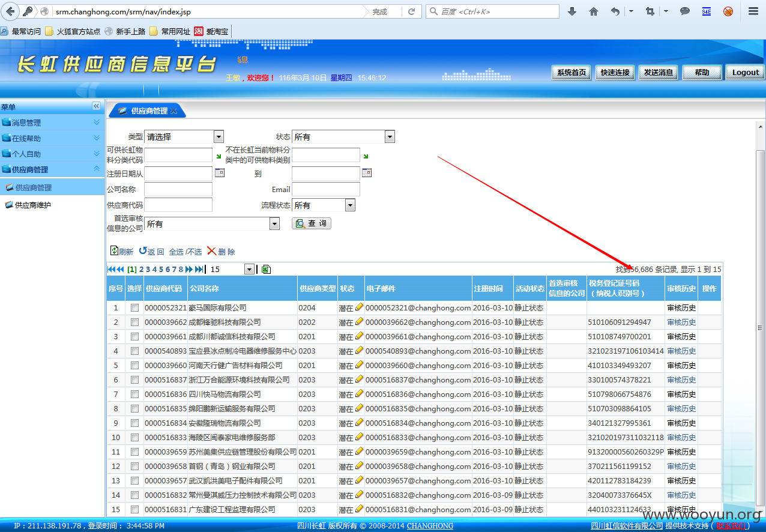Select the 供应商维护 sidebar item
766x532 pixels.
(x=33, y=205)
